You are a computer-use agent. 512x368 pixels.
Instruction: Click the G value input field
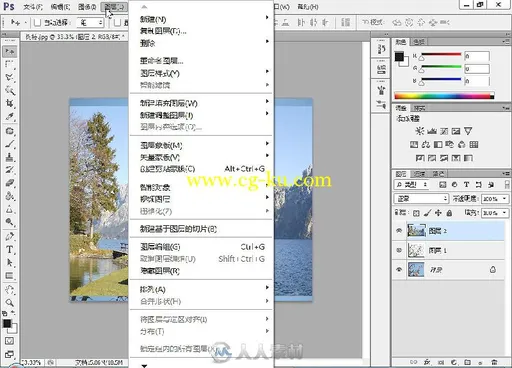[x=477, y=69]
